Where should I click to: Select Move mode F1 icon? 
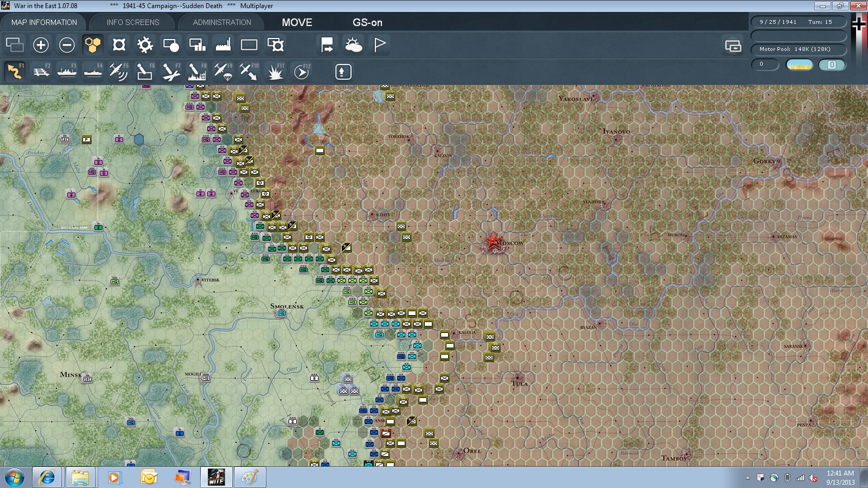(x=15, y=72)
